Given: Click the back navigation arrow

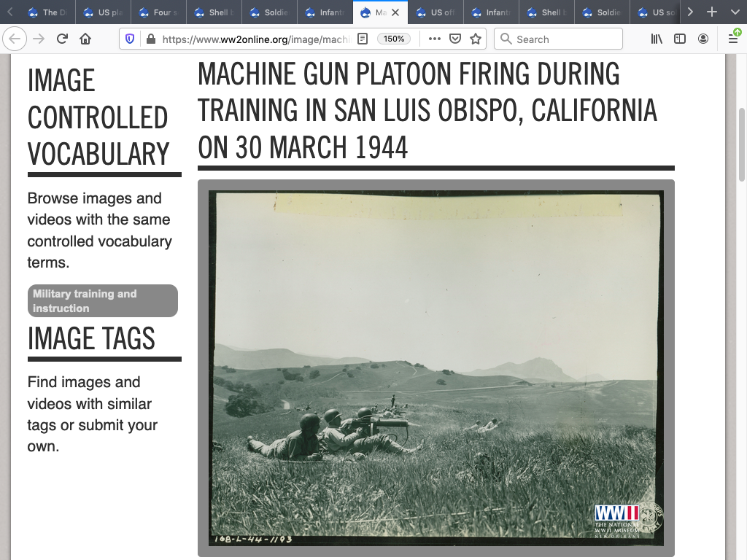Looking at the screenshot, I should tap(16, 39).
